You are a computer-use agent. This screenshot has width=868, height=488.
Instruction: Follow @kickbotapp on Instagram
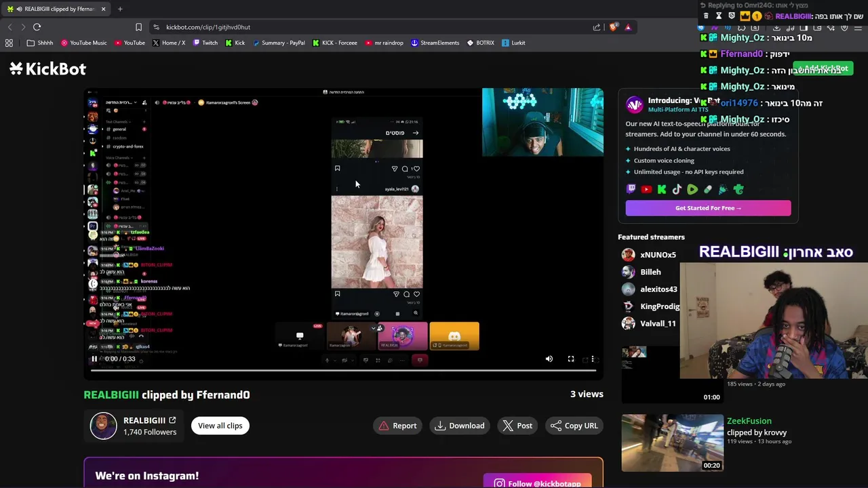[x=538, y=483]
